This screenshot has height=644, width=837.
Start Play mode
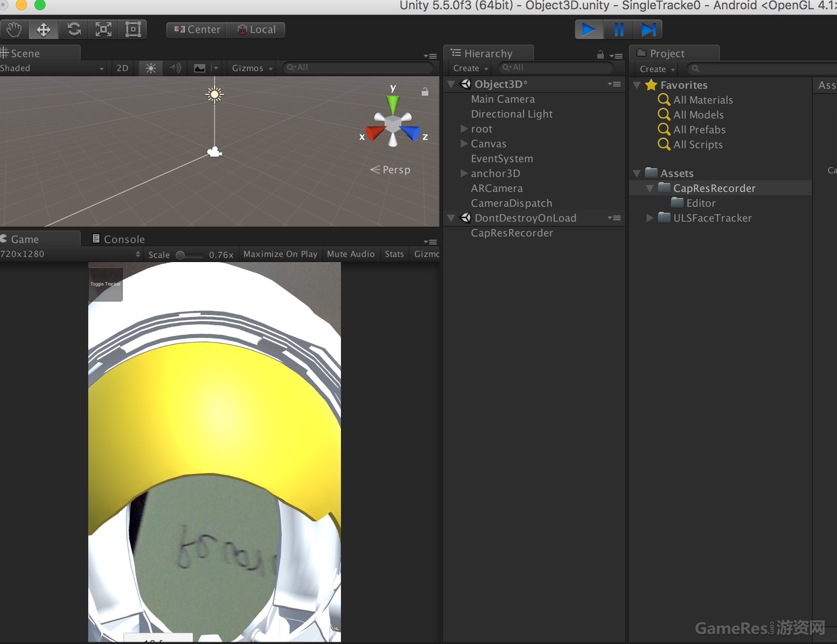click(x=589, y=30)
